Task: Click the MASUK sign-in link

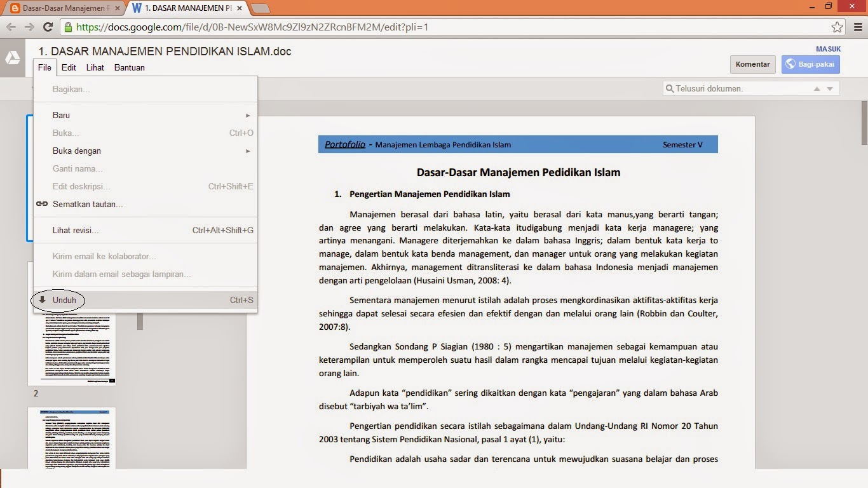Action: coord(828,49)
